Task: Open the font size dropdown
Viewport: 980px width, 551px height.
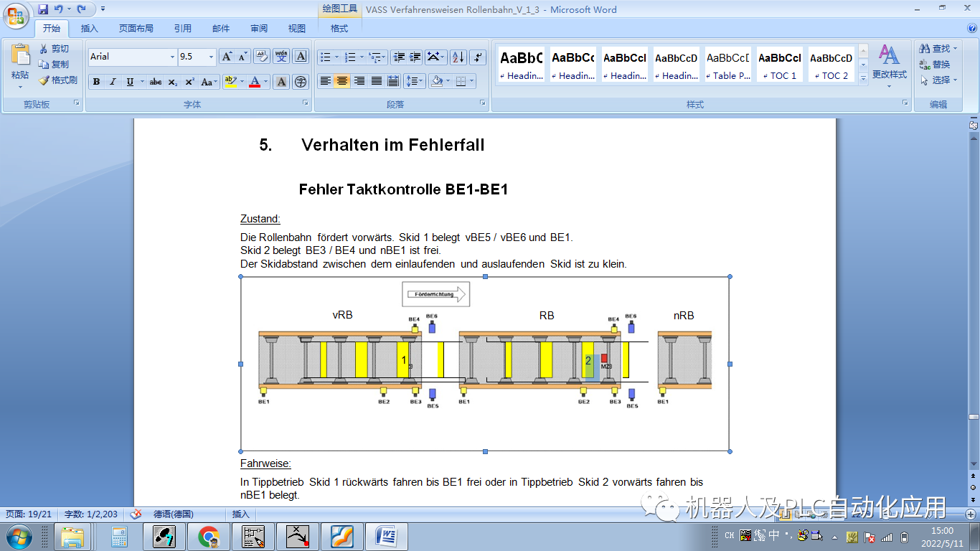Action: click(211, 57)
